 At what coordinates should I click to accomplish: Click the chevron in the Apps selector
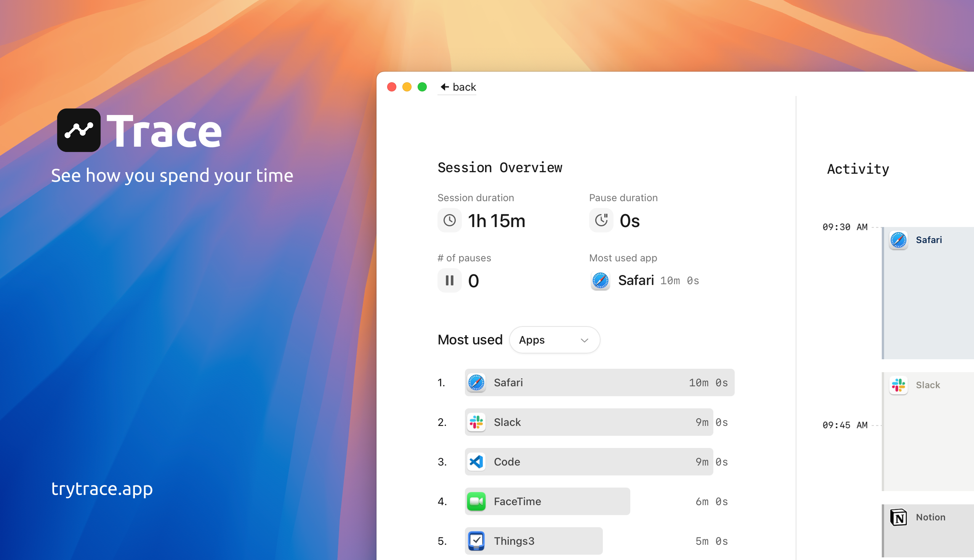point(584,341)
